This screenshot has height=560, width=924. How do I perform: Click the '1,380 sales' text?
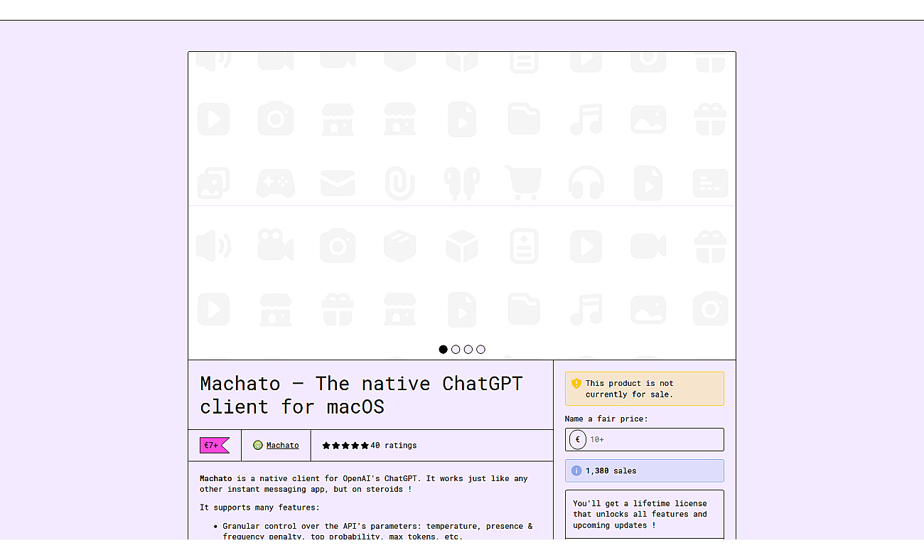pyautogui.click(x=611, y=470)
